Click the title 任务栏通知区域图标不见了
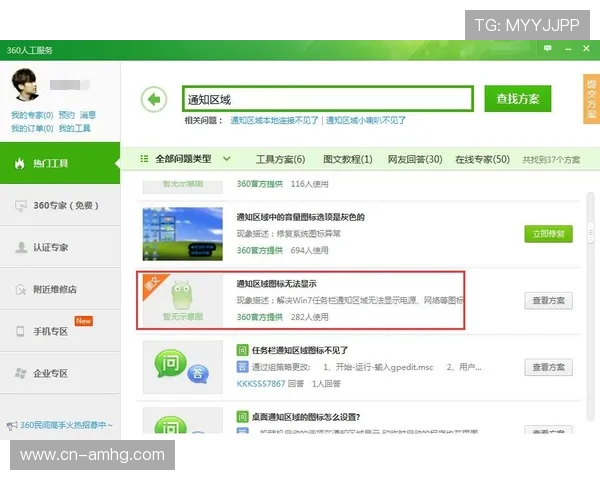This screenshot has height=480, width=600. pyautogui.click(x=300, y=350)
